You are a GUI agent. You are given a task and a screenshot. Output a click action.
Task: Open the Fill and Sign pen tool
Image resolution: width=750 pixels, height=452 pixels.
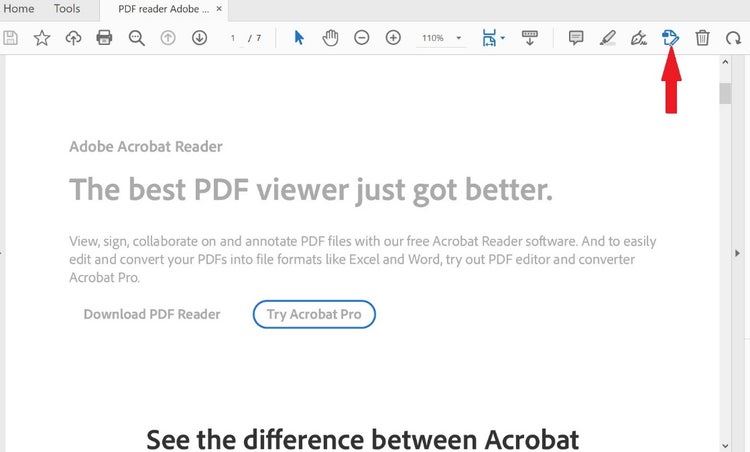pyautogui.click(x=639, y=38)
